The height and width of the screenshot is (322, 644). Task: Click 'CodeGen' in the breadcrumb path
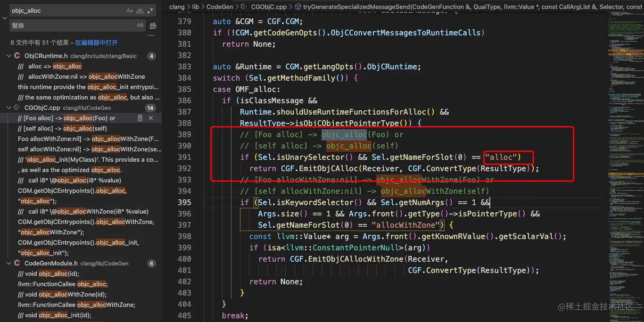point(220,7)
